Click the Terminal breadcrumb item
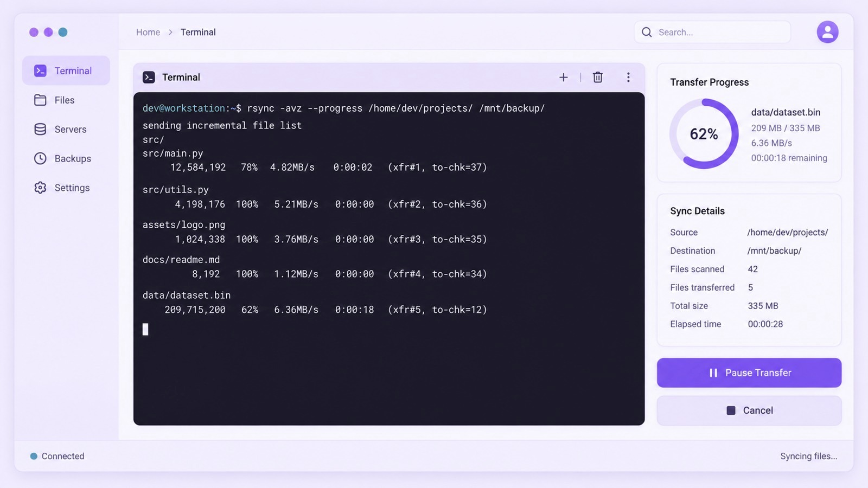The image size is (868, 488). (x=198, y=32)
